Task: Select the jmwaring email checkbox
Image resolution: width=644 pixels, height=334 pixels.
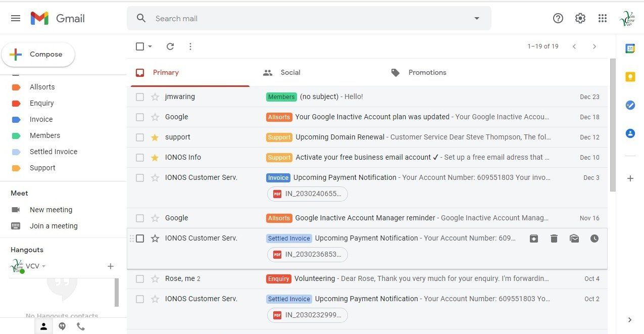Action: tap(140, 97)
